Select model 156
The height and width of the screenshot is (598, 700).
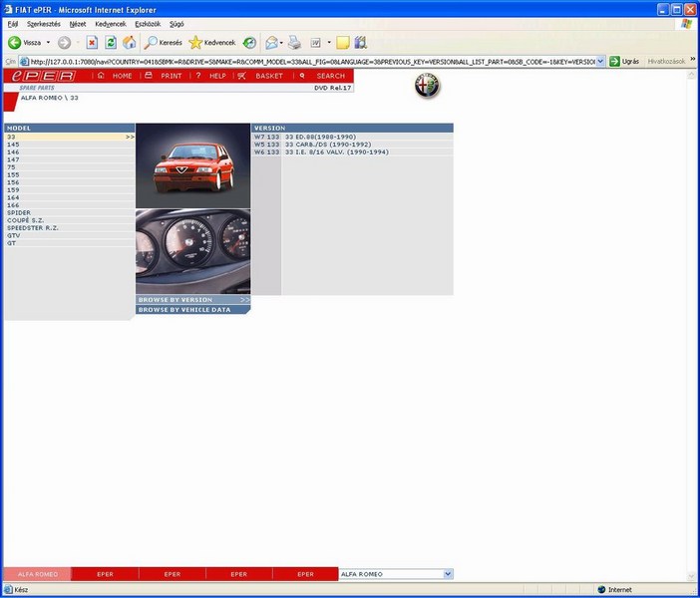(x=69, y=182)
